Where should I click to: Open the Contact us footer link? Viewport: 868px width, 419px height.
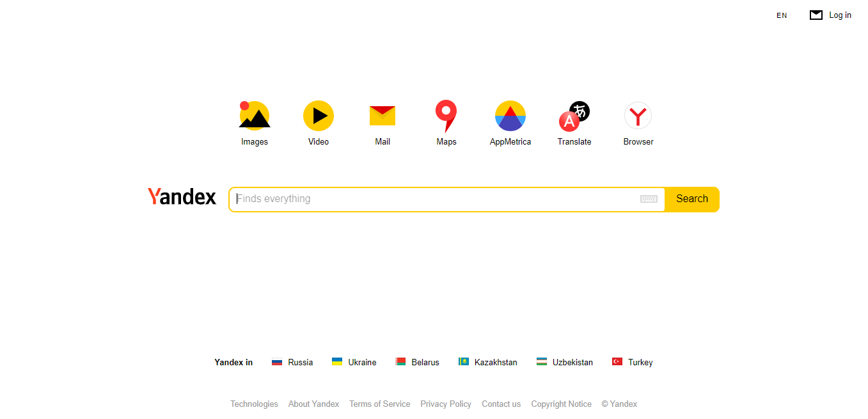point(501,404)
